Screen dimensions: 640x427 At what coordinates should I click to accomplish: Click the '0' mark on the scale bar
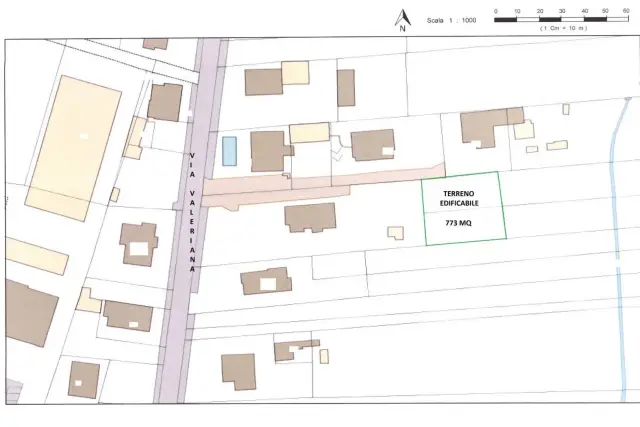coord(496,11)
